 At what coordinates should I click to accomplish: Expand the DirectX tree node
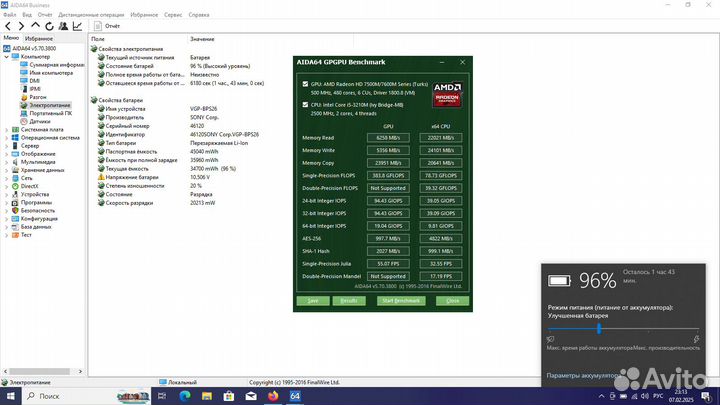tap(6, 186)
